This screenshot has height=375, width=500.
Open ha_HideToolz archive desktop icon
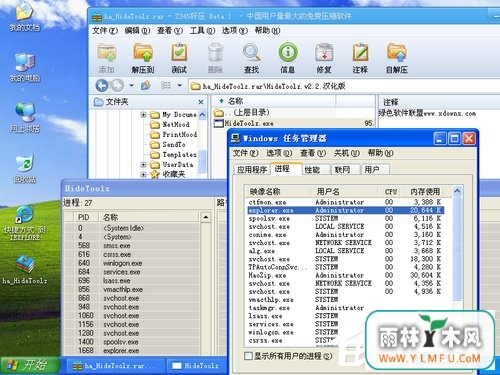coord(24,269)
